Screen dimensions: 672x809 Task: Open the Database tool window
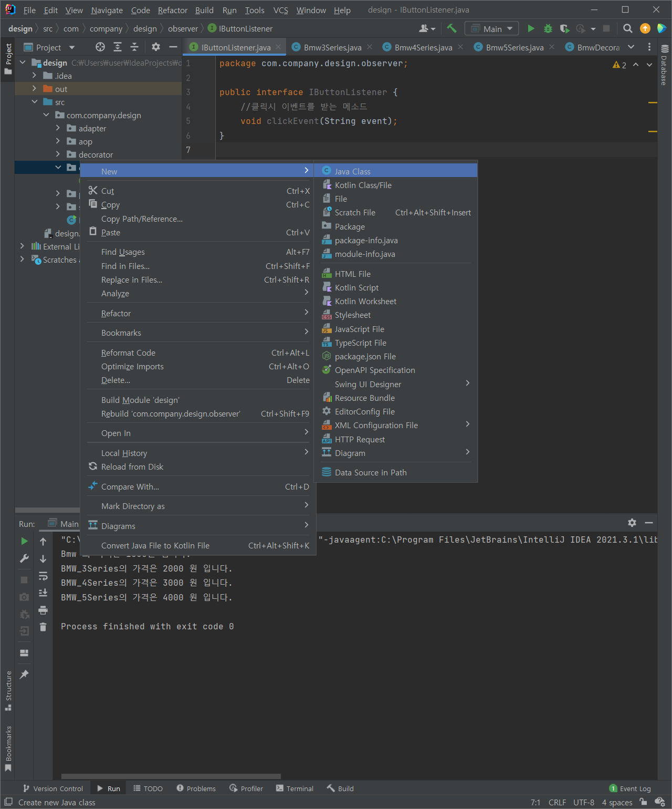[664, 66]
